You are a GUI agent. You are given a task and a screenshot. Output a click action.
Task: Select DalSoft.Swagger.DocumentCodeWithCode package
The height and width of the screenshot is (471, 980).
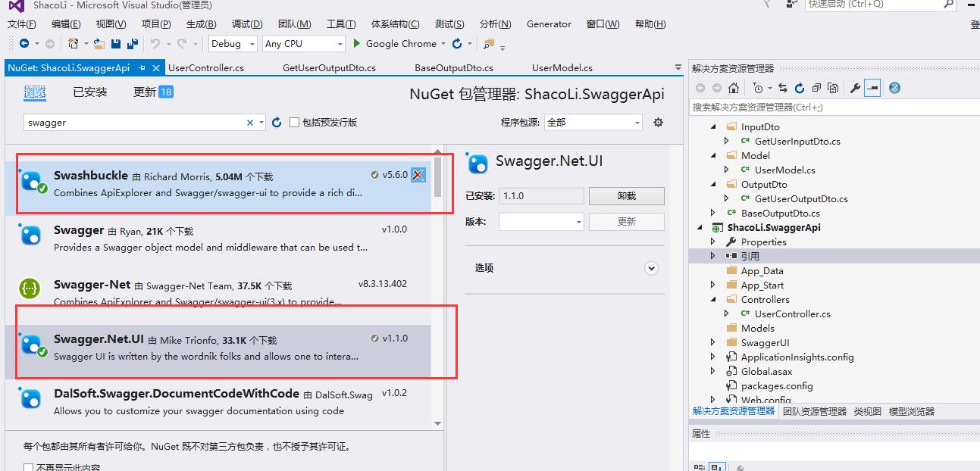(218, 402)
